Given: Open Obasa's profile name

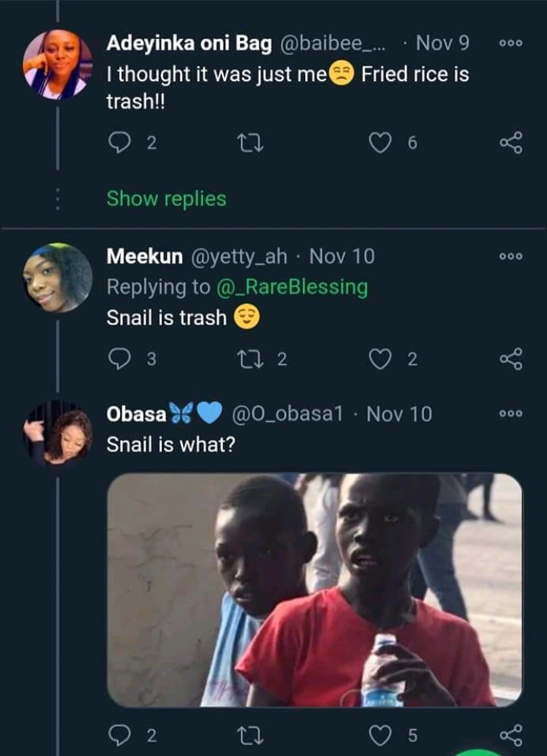Looking at the screenshot, I should (137, 414).
